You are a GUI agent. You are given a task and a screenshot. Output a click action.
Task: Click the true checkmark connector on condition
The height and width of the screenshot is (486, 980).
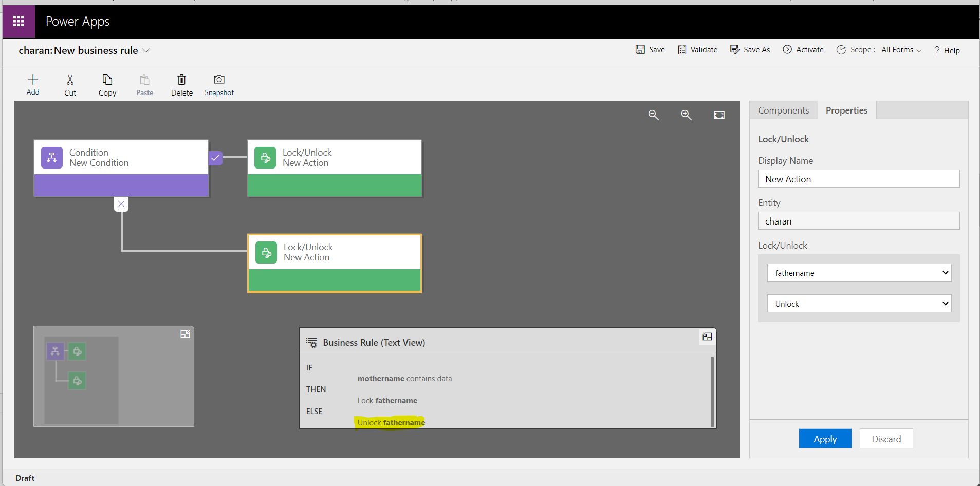(x=215, y=158)
